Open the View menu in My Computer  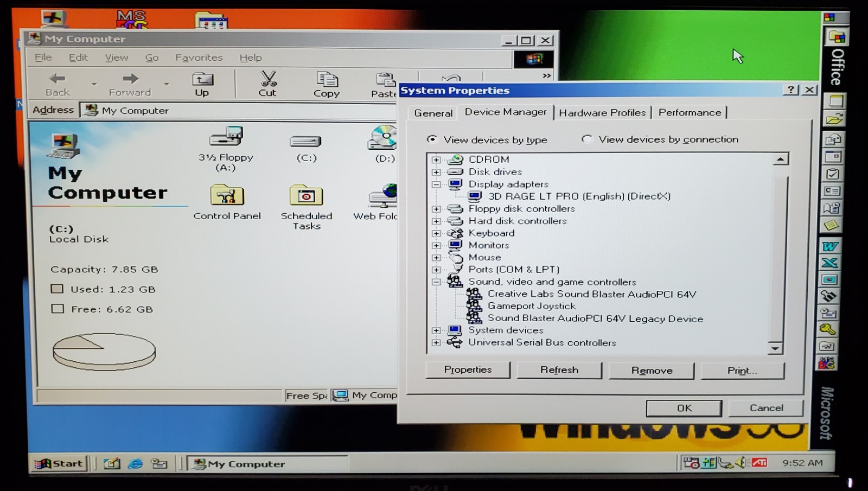117,58
